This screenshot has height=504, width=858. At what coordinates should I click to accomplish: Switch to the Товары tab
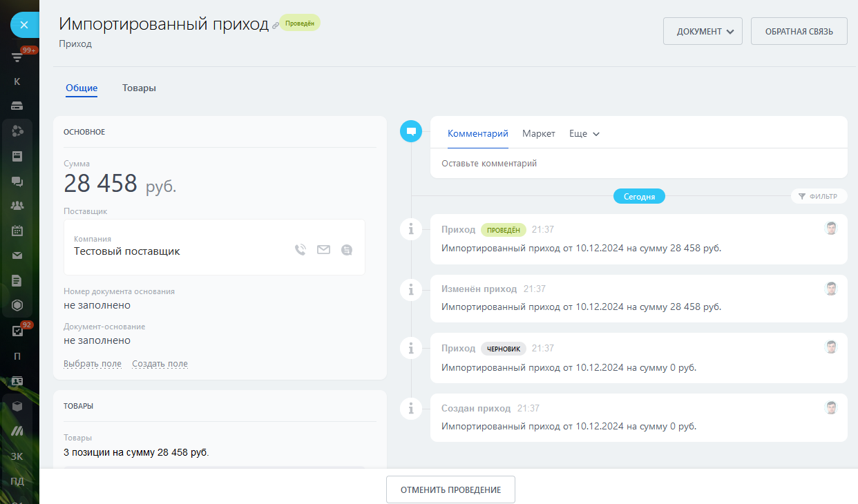(139, 88)
